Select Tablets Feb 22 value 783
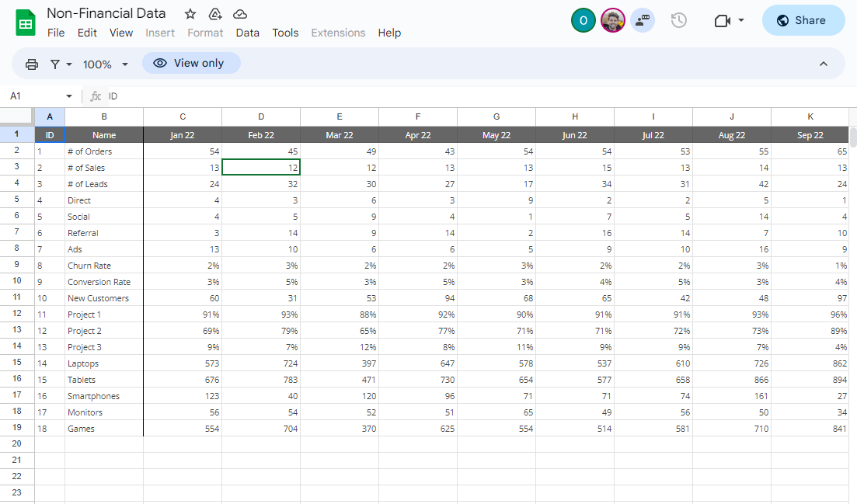Viewport: 857px width, 504px height. coord(261,380)
